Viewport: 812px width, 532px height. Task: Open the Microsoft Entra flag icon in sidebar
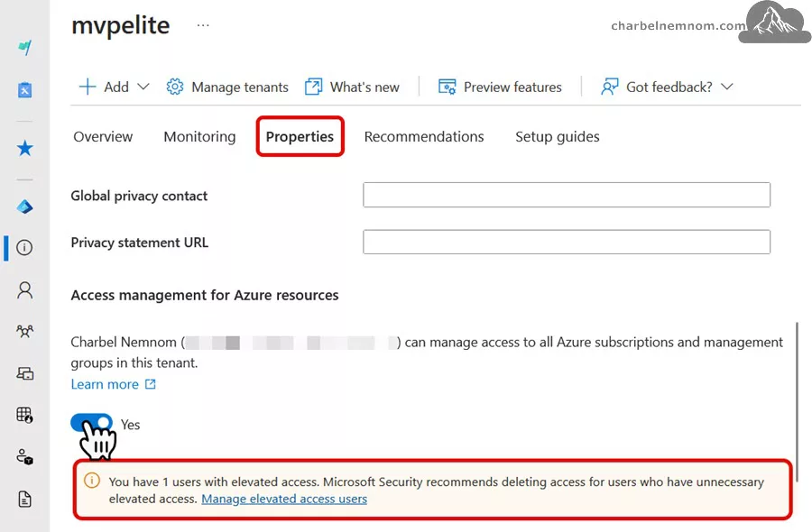24,48
